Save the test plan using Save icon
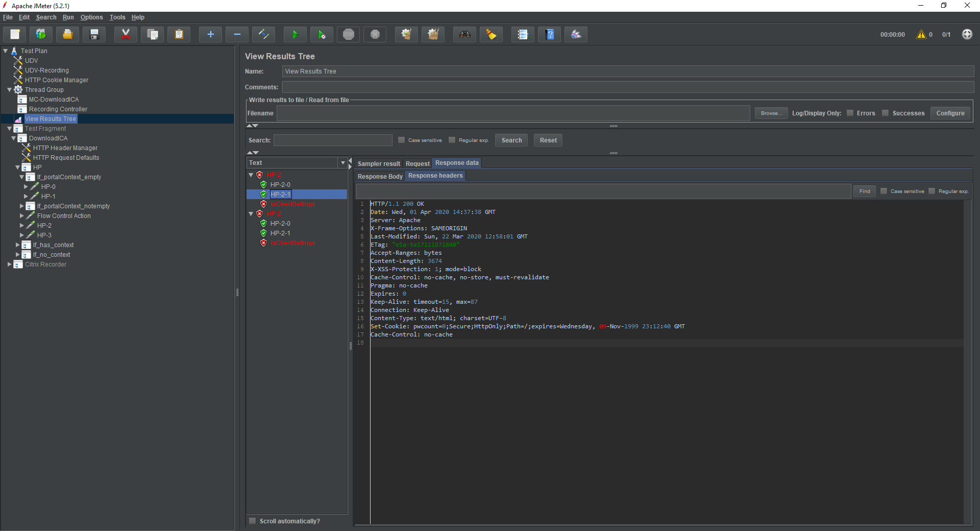This screenshot has width=980, height=531. pos(94,34)
